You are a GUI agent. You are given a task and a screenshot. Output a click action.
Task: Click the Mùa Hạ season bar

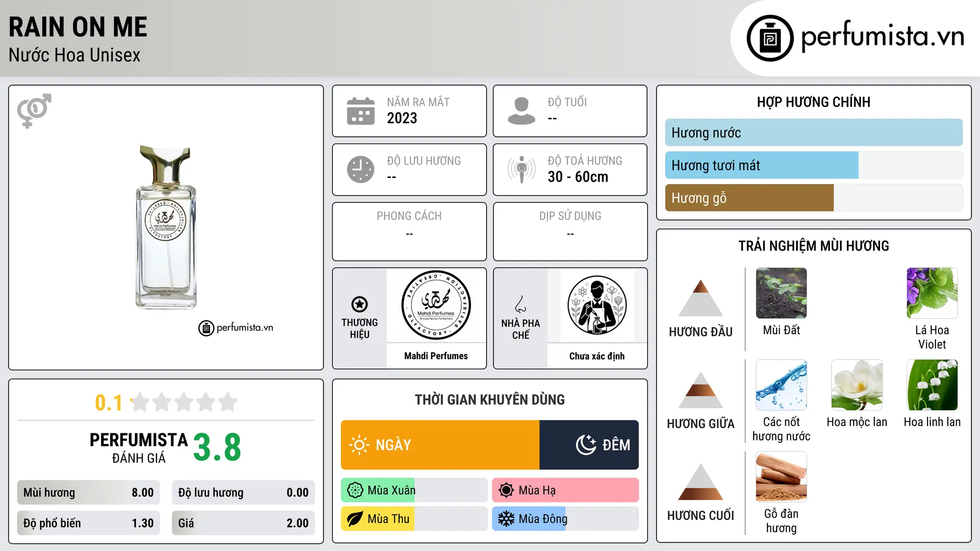pos(566,490)
